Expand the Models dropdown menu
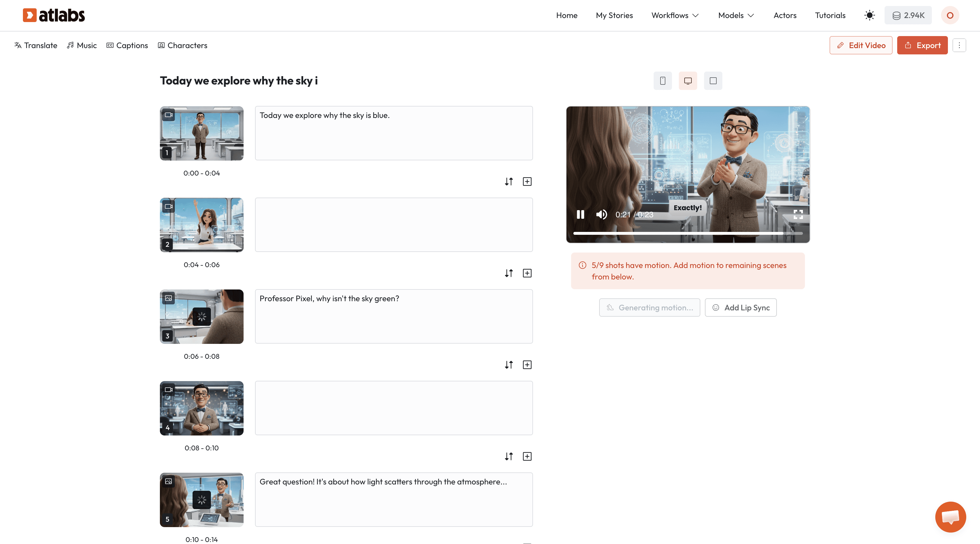 [736, 15]
